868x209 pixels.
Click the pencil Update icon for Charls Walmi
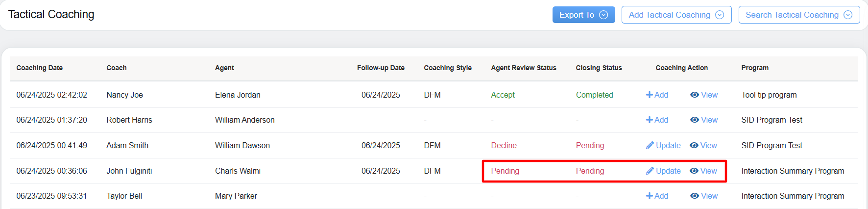click(x=650, y=171)
